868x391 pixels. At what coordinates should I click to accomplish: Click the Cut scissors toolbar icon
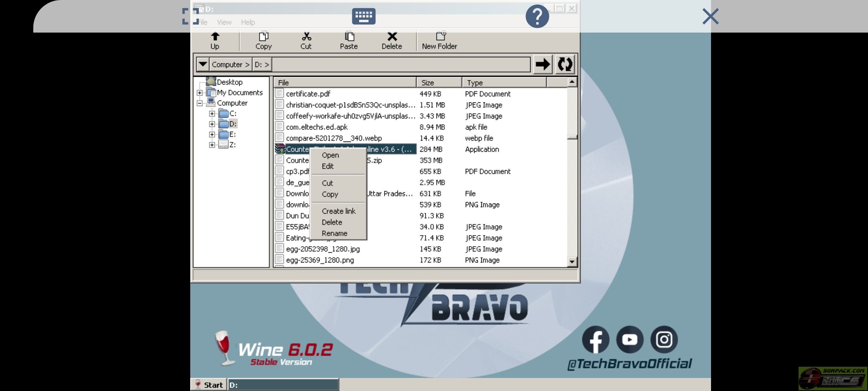point(306,40)
